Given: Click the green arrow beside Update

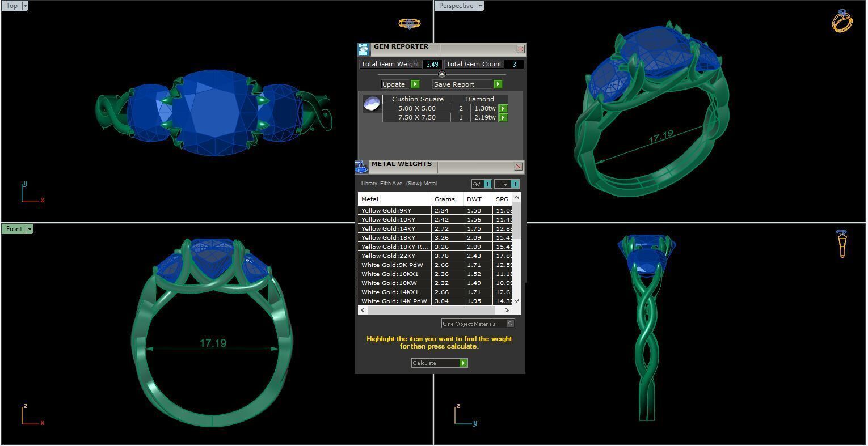Looking at the screenshot, I should click(415, 84).
